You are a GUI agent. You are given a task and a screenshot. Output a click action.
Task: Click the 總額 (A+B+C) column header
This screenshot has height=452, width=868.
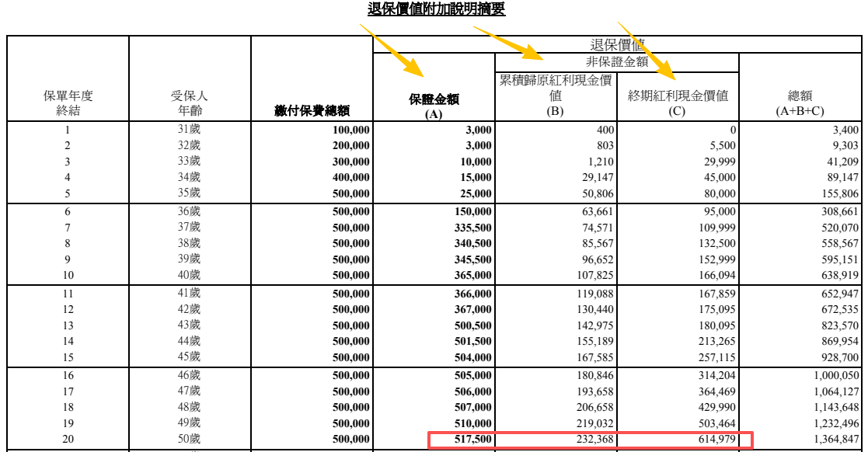[800, 103]
